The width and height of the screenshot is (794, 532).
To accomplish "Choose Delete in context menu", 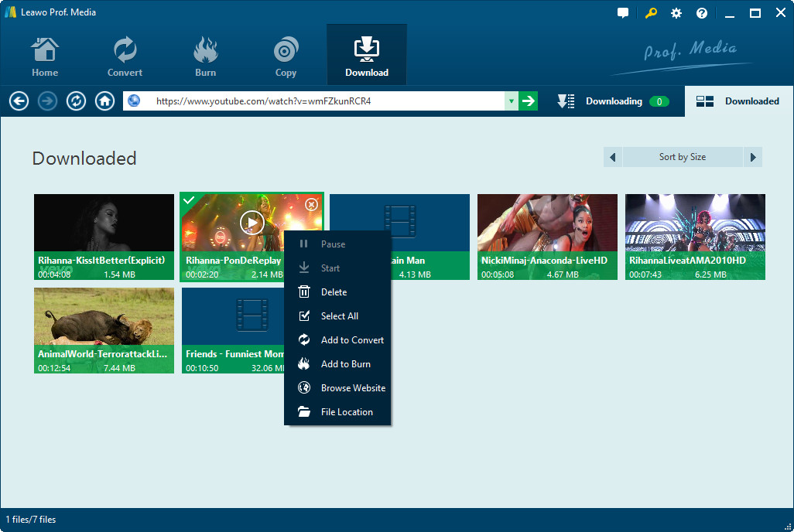I will 337,292.
